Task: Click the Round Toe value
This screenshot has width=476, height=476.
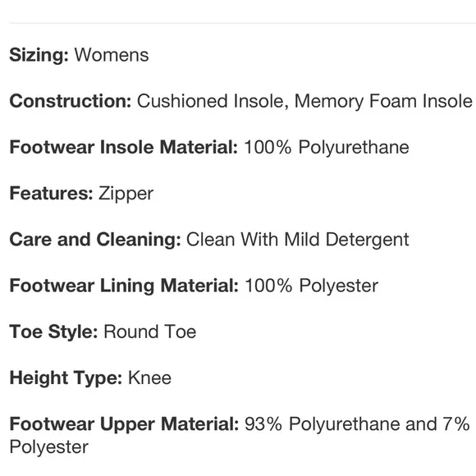Action: click(150, 332)
